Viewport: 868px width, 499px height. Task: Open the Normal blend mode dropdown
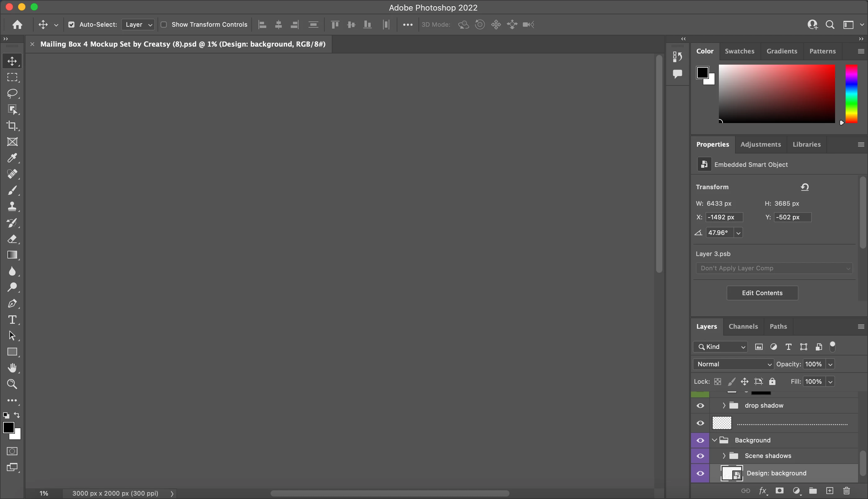click(733, 364)
